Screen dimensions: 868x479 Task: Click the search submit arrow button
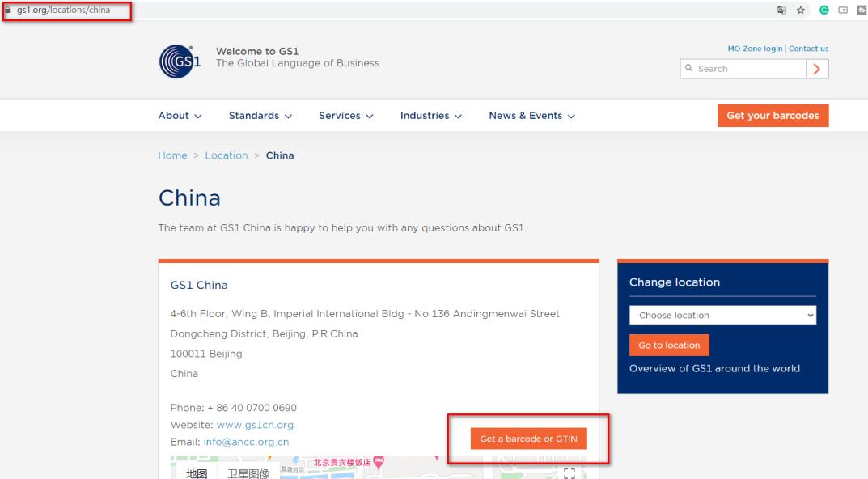click(817, 69)
